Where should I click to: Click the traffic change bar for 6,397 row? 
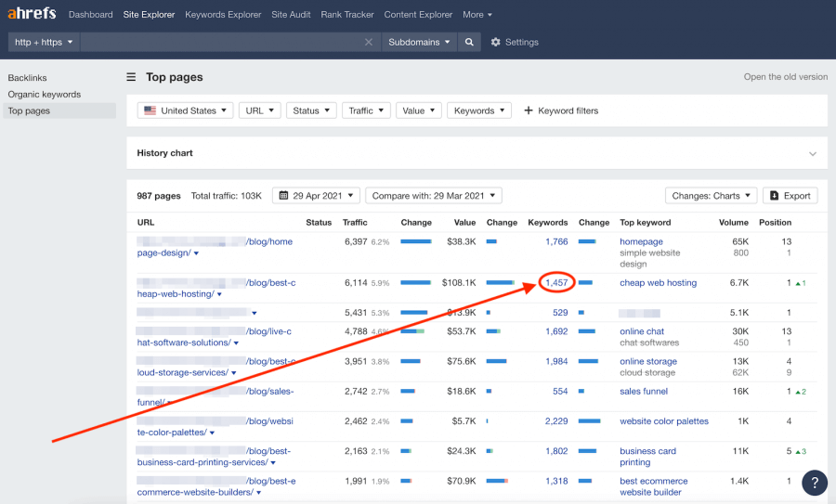pos(416,242)
